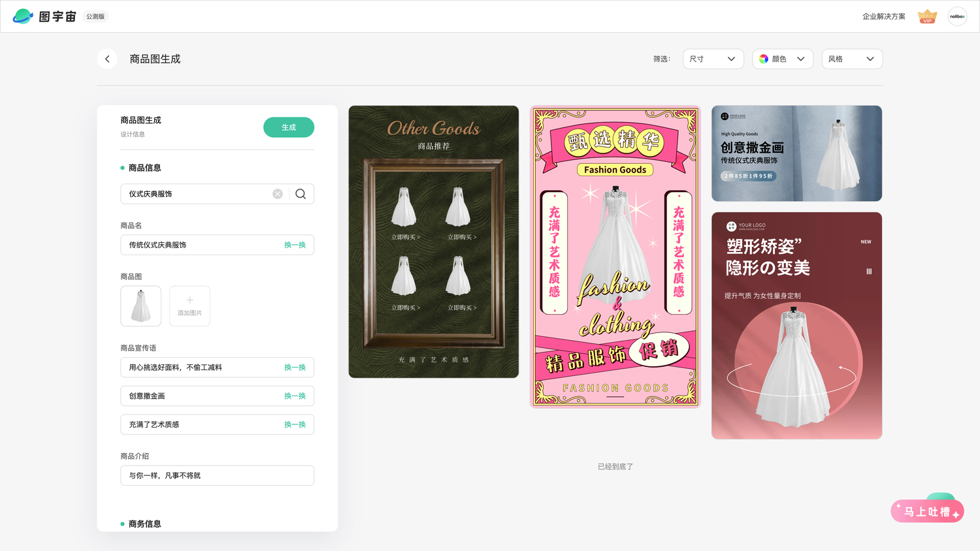This screenshot has width=980, height=551.
Task: Select the Other Goods green frame template
Action: (434, 242)
